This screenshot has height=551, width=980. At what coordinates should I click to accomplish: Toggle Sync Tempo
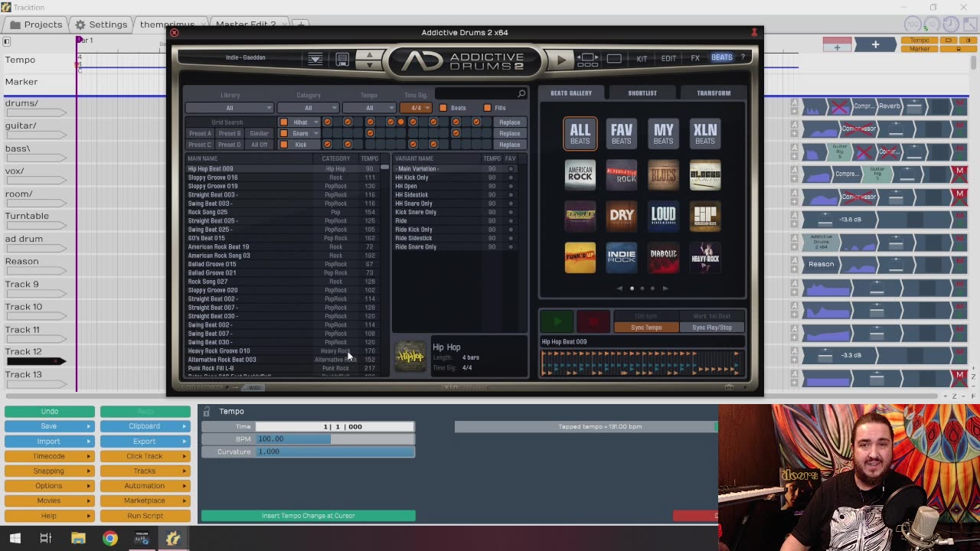(x=646, y=328)
